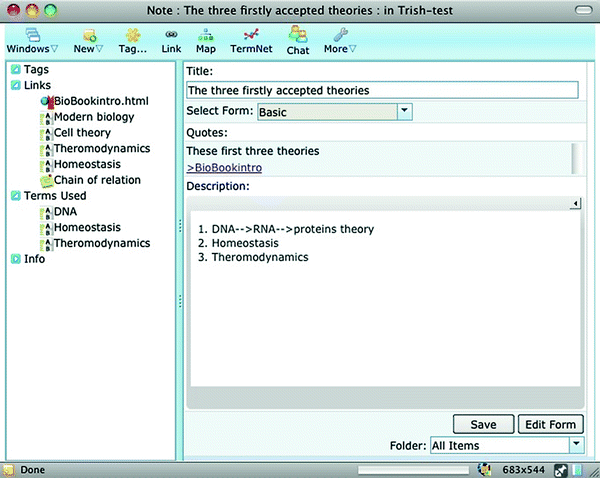Expand the Info section
Viewport: 600px width, 478px height.
14,259
